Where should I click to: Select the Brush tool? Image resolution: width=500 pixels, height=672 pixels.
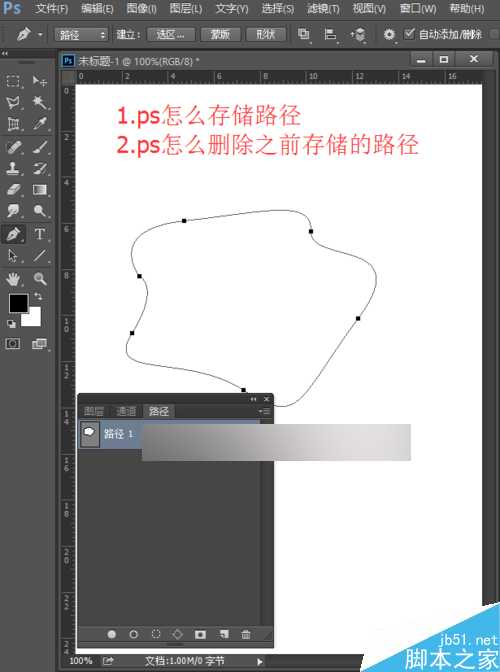click(39, 147)
